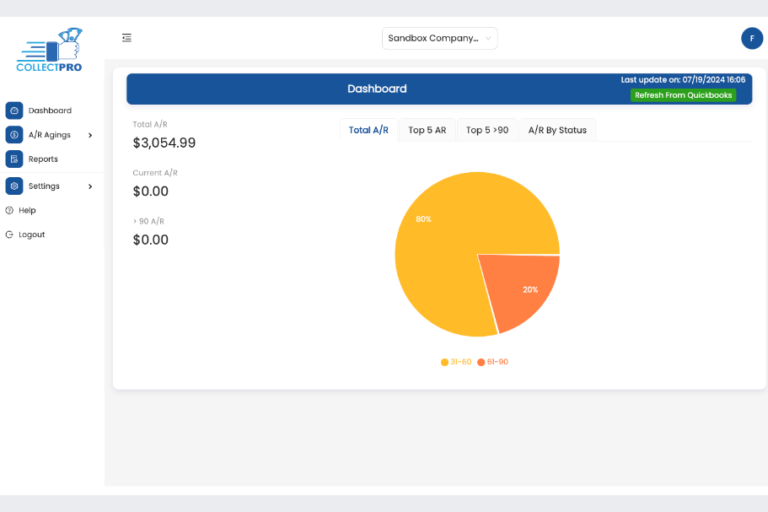This screenshot has height=512, width=768.
Task: Collapse sidebar with the hamburger menu icon
Action: pos(127,38)
